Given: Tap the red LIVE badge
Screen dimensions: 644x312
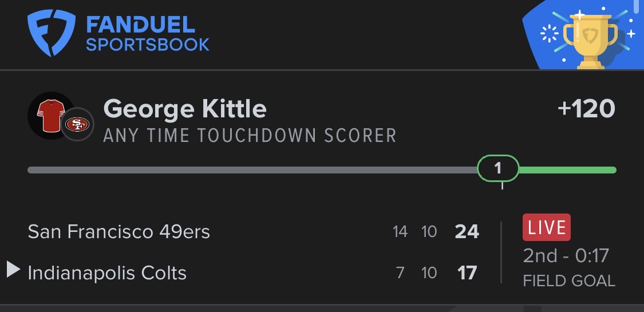Looking at the screenshot, I should click(546, 227).
